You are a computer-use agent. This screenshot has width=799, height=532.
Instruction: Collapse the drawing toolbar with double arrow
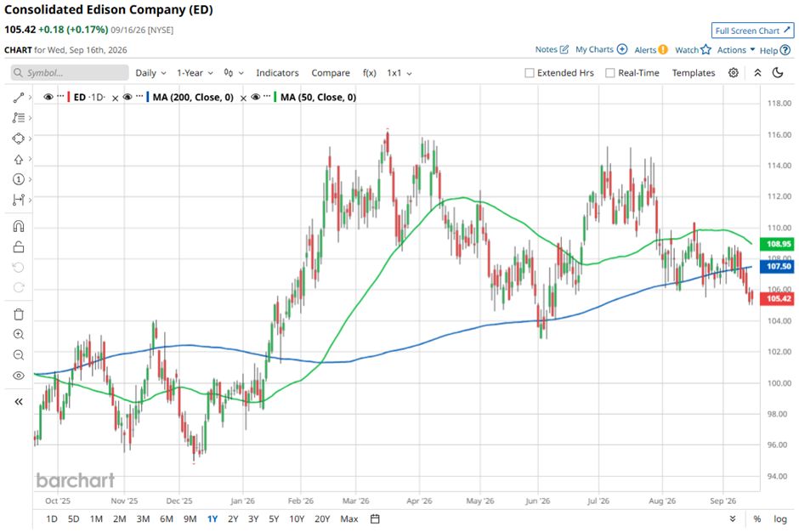pyautogui.click(x=19, y=401)
